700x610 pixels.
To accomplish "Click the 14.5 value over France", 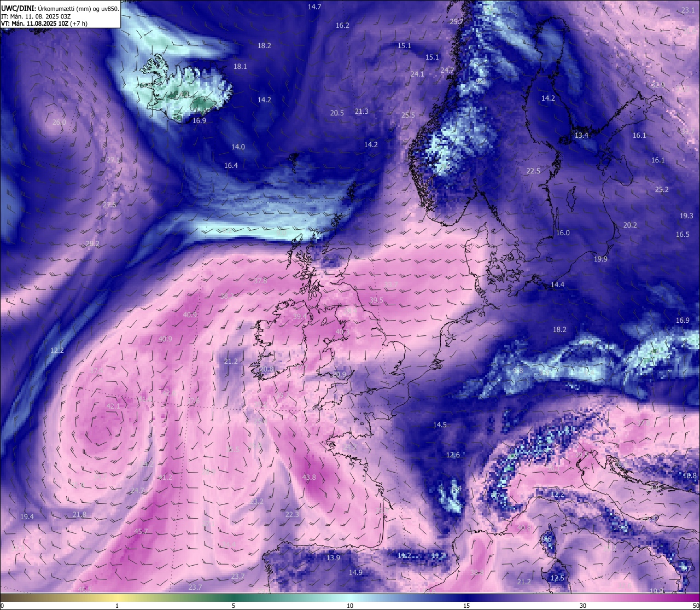I will pos(440,425).
